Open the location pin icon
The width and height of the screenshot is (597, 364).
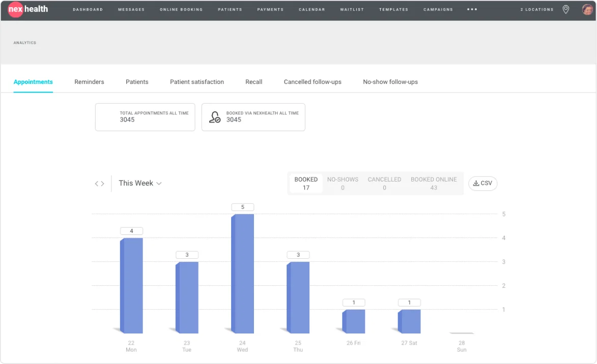point(565,10)
